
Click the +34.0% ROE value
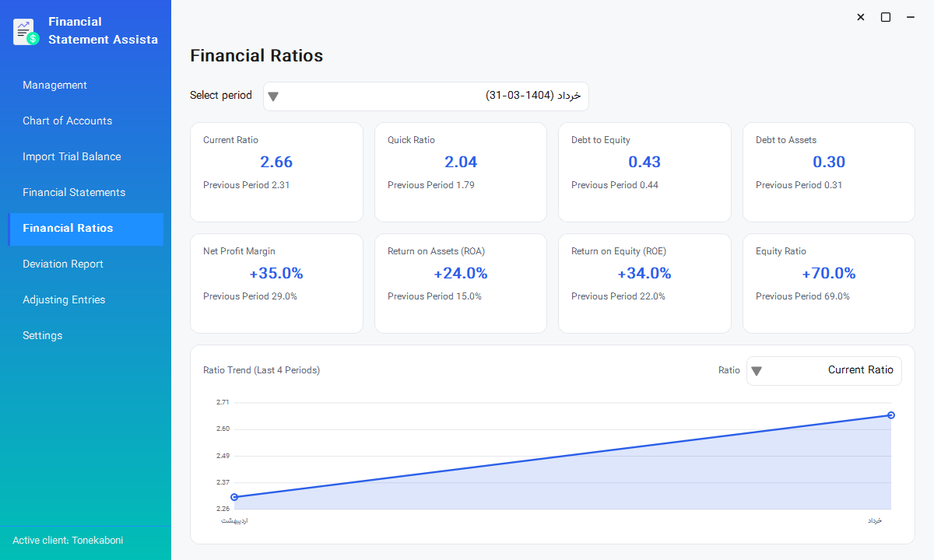(644, 273)
